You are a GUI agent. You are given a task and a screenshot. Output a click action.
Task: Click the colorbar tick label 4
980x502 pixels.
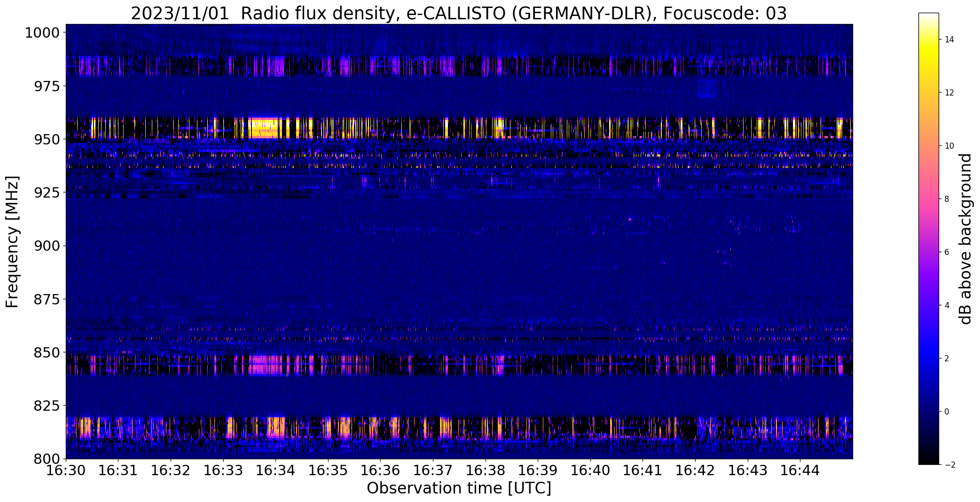[947, 305]
